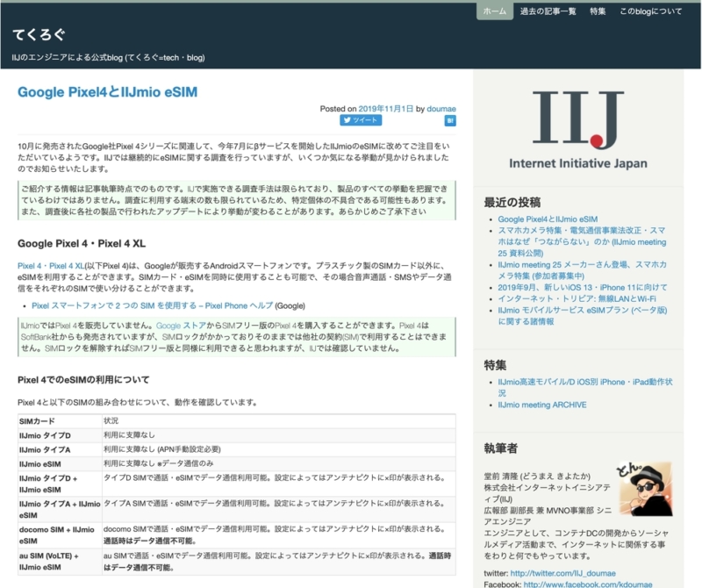Open the Google Pixel4とIIJmio eSIM article title
Screen dimensions: 702x588
[x=107, y=92]
